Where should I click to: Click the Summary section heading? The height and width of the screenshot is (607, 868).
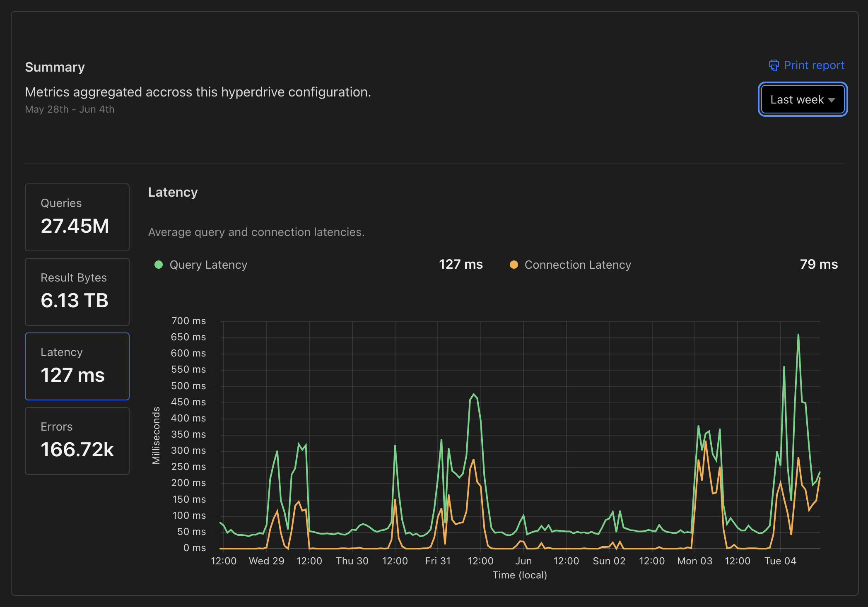[x=55, y=66]
